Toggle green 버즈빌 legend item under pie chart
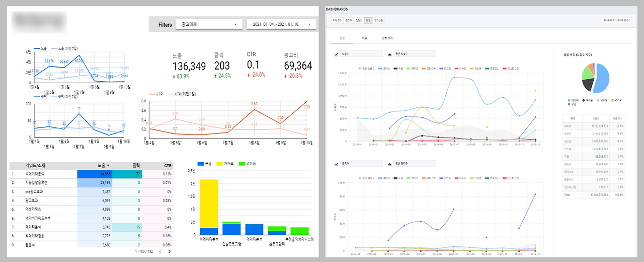 click(x=603, y=101)
